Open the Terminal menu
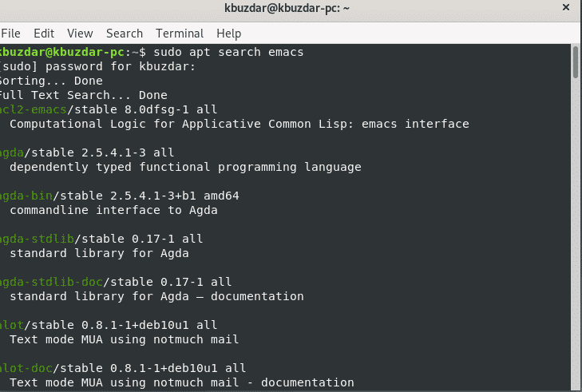Screen dimensions: 582x392 tap(180, 34)
